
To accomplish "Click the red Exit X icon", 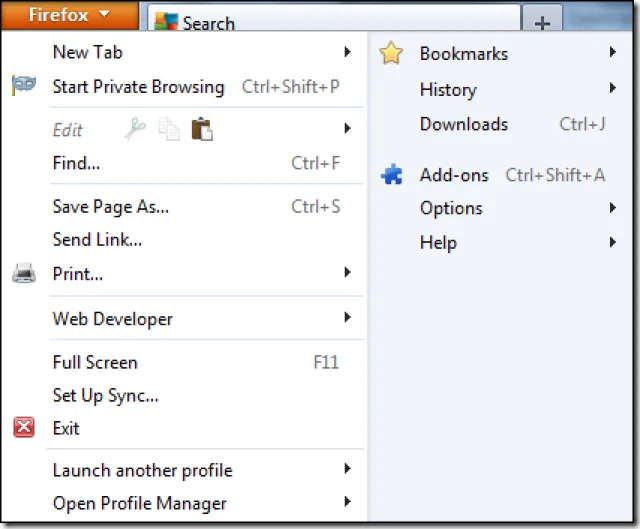I will (x=24, y=427).
